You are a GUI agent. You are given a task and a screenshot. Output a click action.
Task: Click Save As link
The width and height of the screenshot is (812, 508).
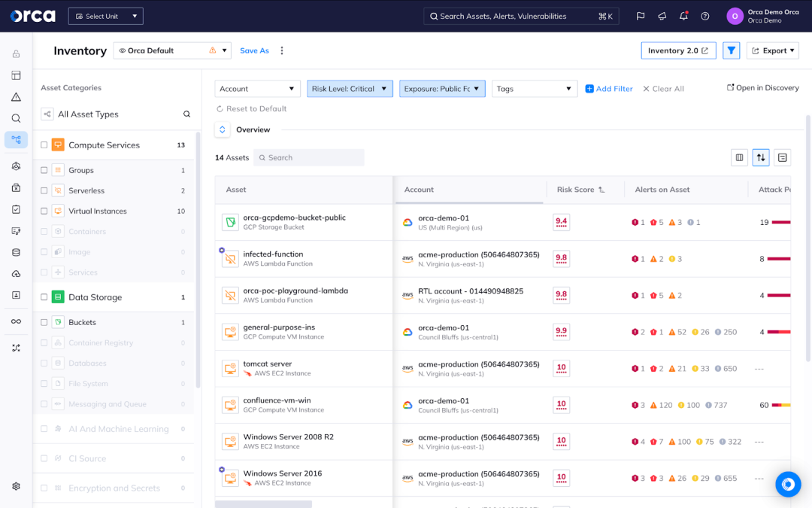pyautogui.click(x=254, y=50)
